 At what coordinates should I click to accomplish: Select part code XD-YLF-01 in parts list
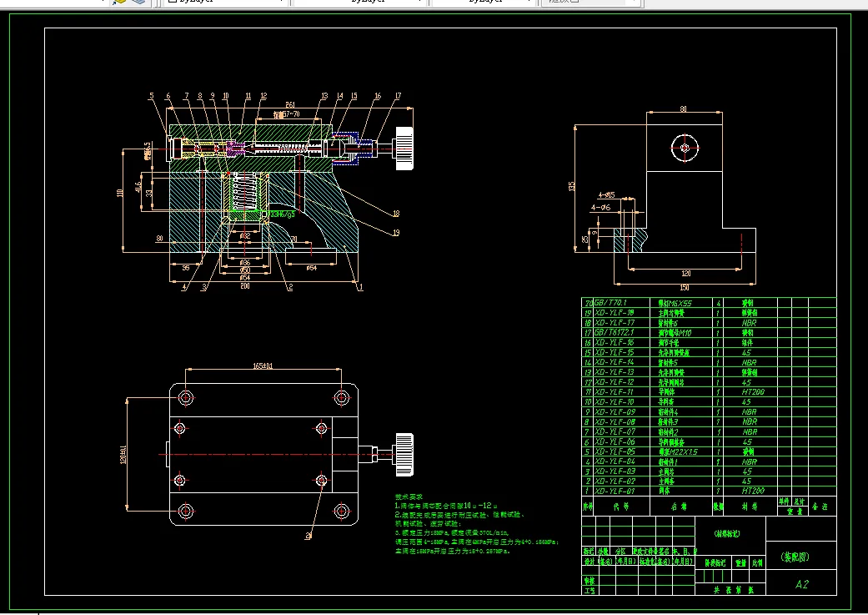tap(614, 491)
